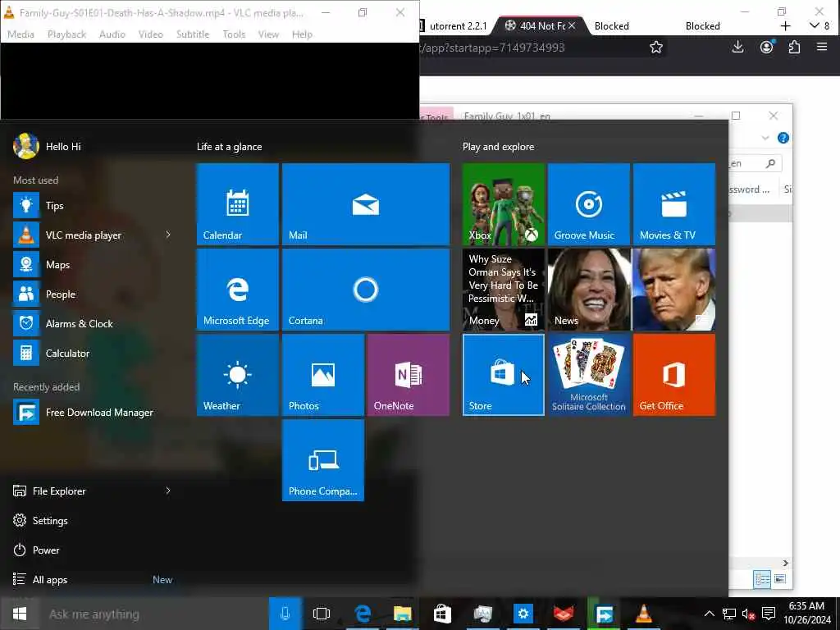Open the Calendar tile
Image resolution: width=840 pixels, height=630 pixels.
click(x=237, y=204)
